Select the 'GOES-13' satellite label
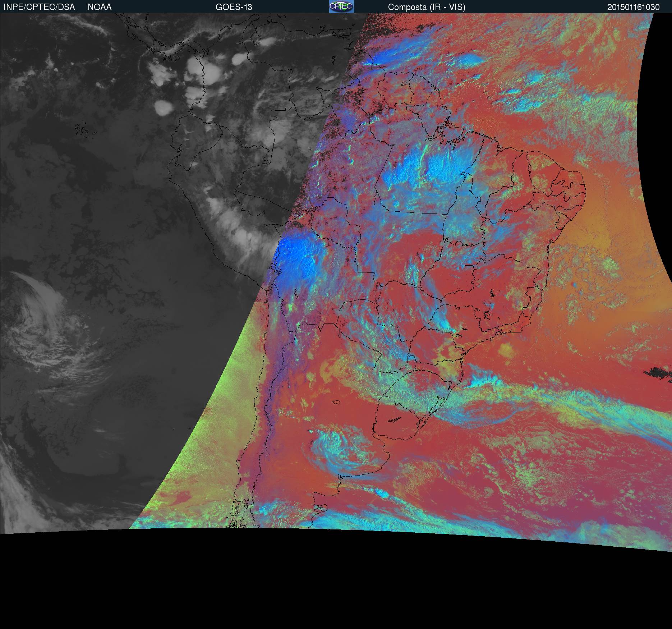Screen dimensions: 672x629 [234, 7]
